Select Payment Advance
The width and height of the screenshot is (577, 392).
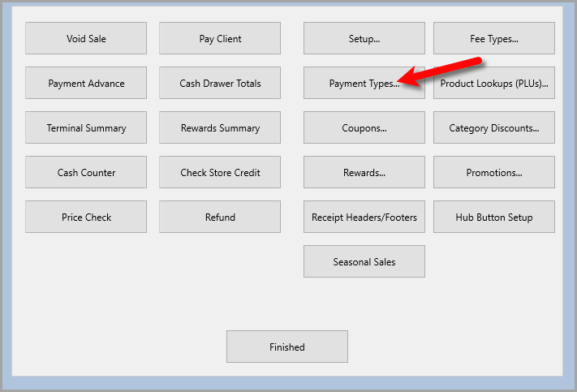pos(86,83)
